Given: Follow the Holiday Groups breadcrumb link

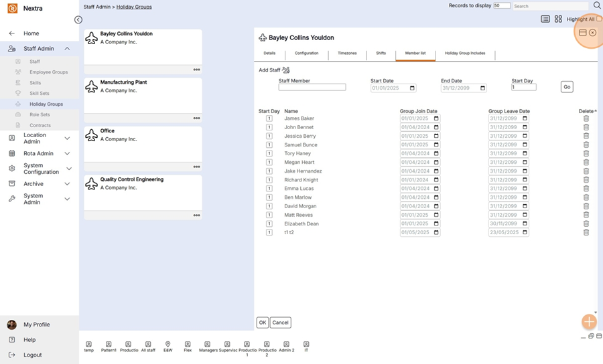Looking at the screenshot, I should tap(134, 7).
